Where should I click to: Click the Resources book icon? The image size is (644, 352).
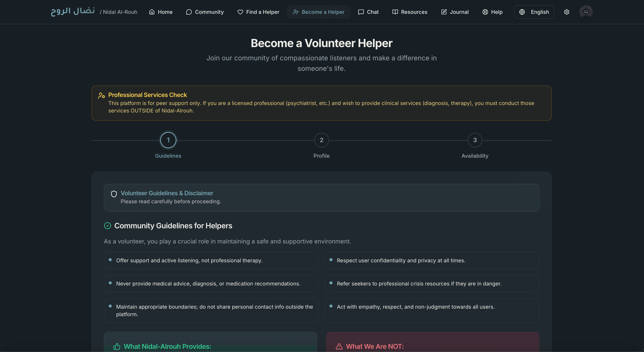(x=395, y=12)
